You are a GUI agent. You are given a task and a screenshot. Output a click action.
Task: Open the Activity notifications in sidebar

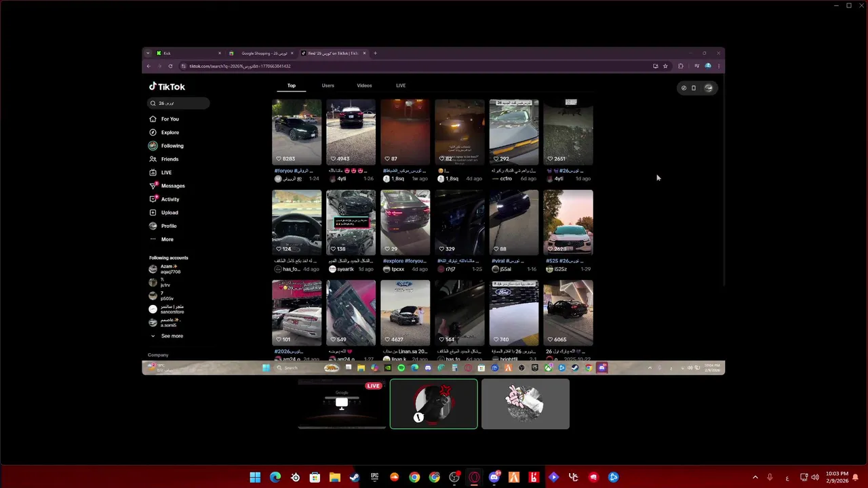point(165,199)
